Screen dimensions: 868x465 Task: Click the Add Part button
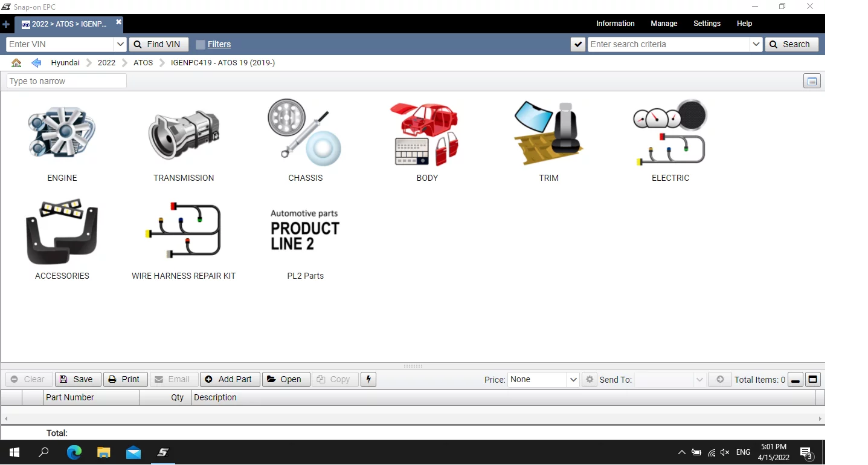pyautogui.click(x=230, y=380)
